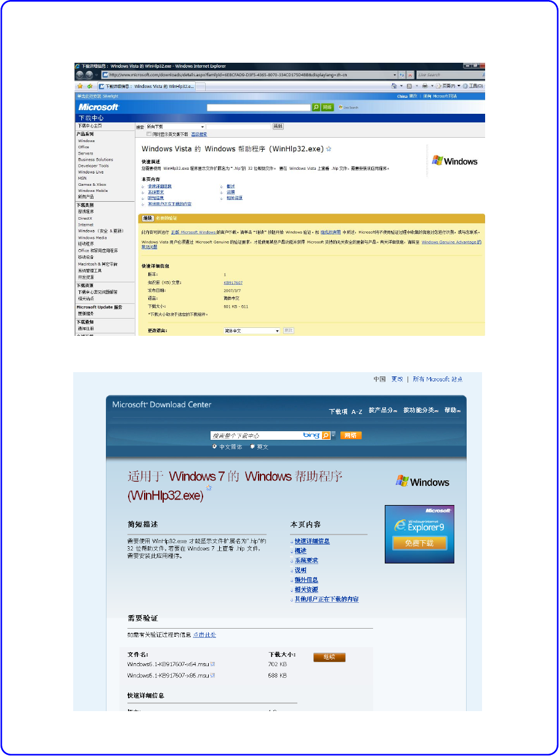Screen dimensions: 559x756
Task: Click the RSS feeds icon in IE toolbar
Action: pyautogui.click(x=409, y=86)
